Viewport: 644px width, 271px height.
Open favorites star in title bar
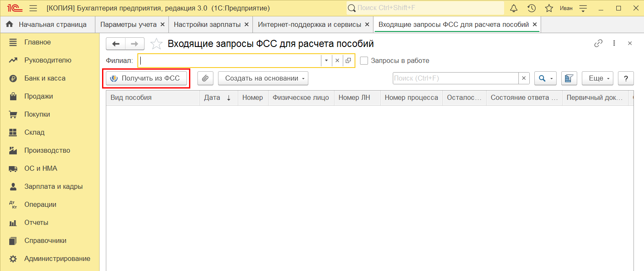click(549, 8)
